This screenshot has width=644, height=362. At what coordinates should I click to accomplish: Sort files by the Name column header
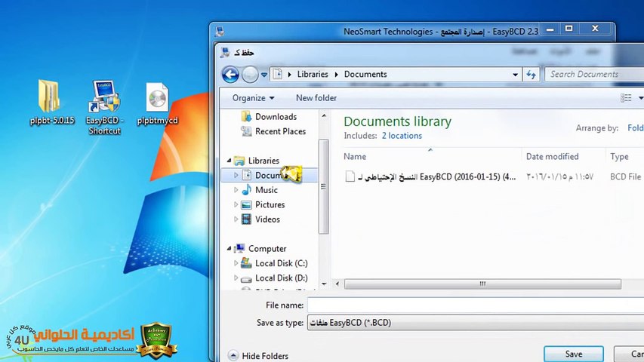click(355, 157)
